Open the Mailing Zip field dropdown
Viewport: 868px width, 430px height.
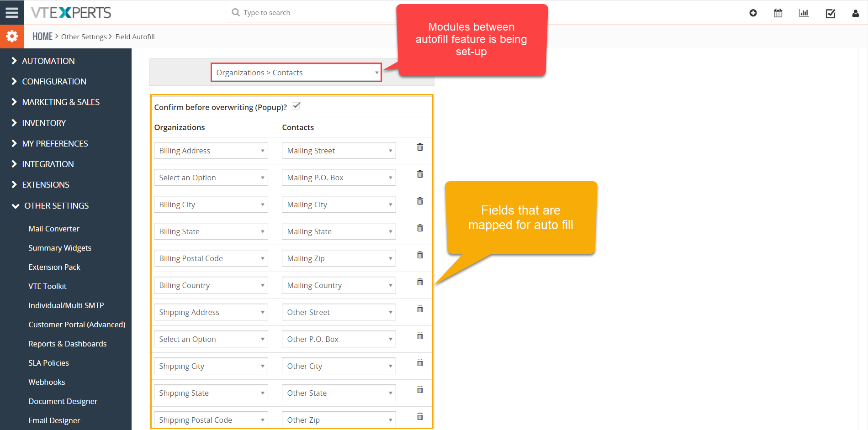[339, 258]
